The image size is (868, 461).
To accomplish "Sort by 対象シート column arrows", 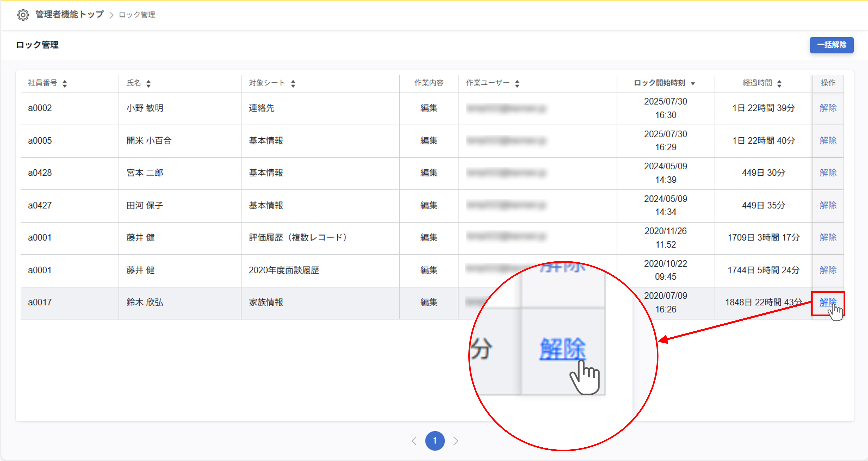I will coord(293,83).
